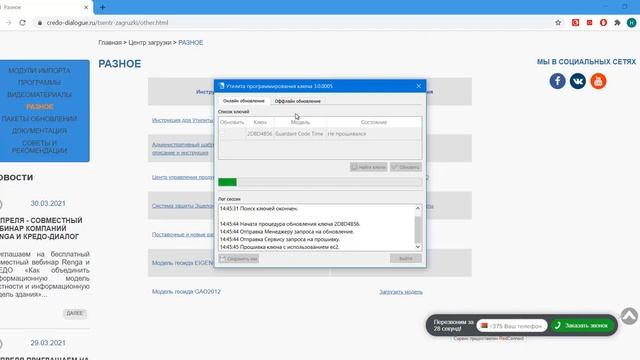This screenshot has height=360, width=640.
Task: Click the Обновить button in the utility
Action: (x=406, y=167)
